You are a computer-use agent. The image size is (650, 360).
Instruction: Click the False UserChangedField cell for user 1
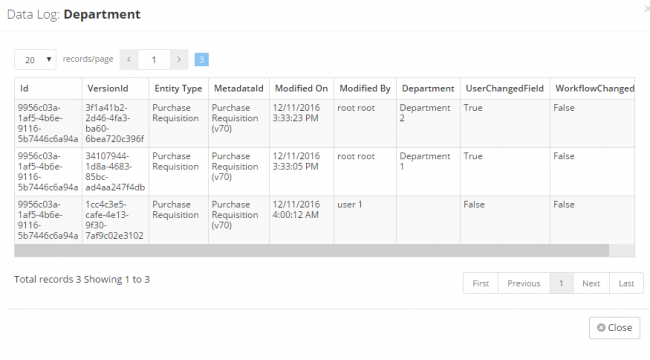click(x=505, y=220)
